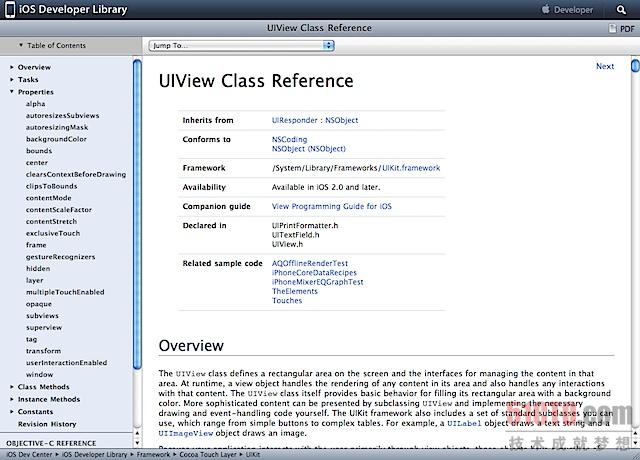Select layer property in sidebar
The image size is (640, 460).
34,280
